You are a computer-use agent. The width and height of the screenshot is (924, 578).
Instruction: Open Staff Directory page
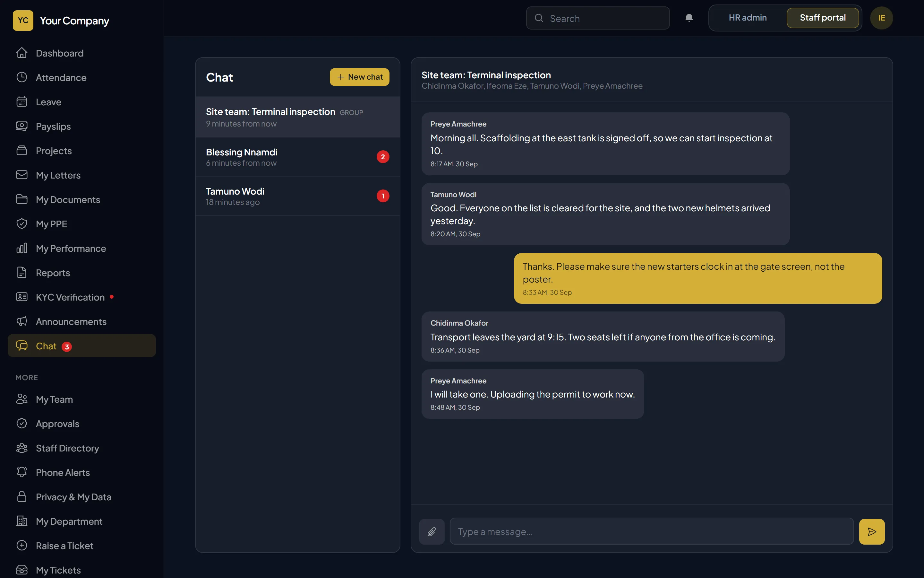point(82,448)
